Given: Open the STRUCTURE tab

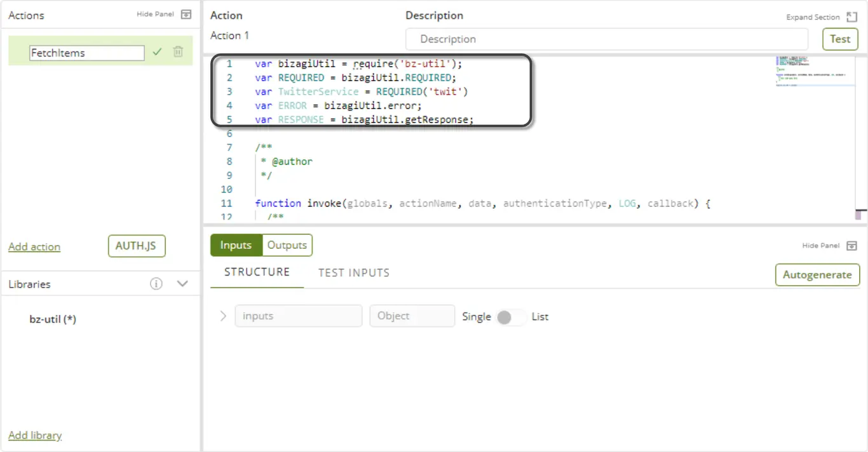Looking at the screenshot, I should [x=257, y=272].
